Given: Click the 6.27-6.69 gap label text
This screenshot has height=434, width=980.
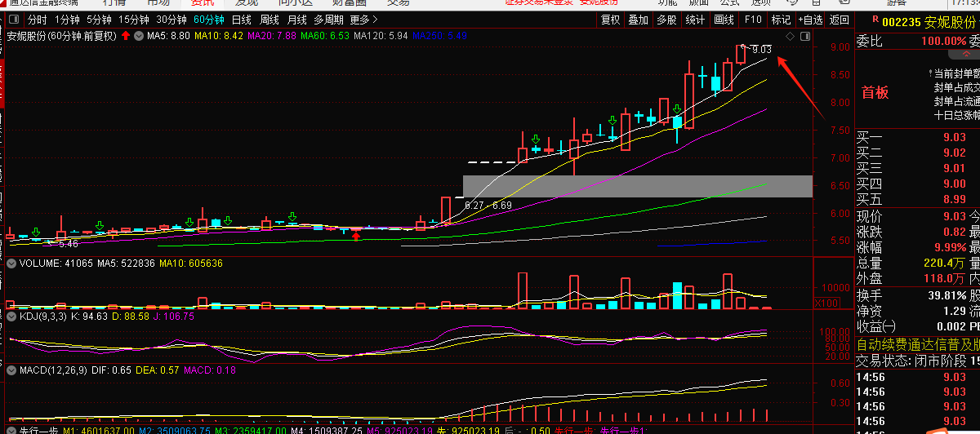Looking at the screenshot, I should 488,206.
